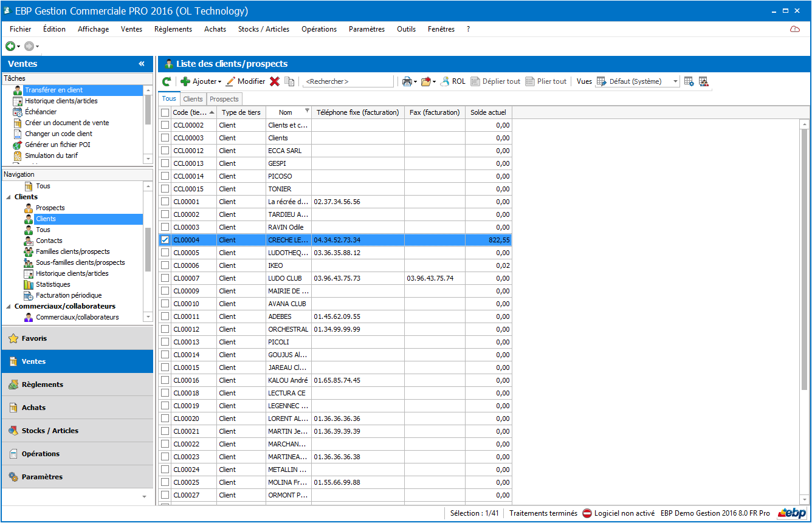The height and width of the screenshot is (523, 812).
Task: Open the Règlements section in the bottom-left panel
Action: (x=78, y=385)
